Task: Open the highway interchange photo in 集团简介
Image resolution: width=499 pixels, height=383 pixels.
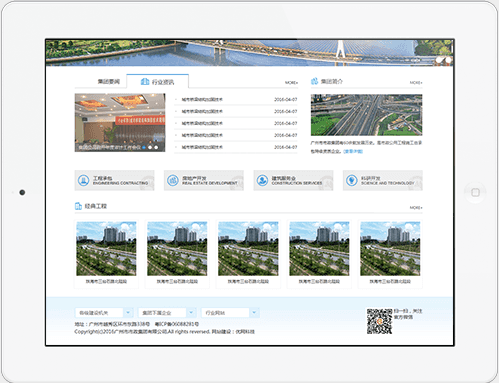Action: coord(366,115)
